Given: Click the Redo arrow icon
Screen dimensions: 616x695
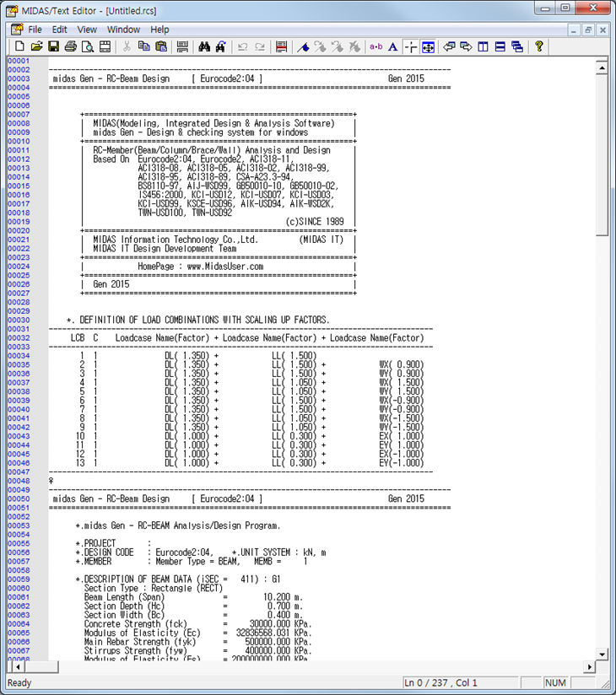Looking at the screenshot, I should pos(260,46).
